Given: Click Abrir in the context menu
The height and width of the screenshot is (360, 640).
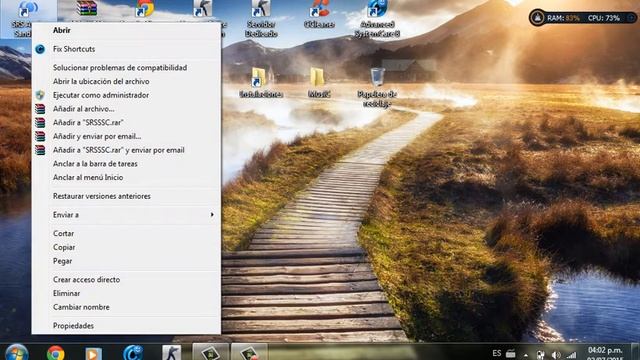Looking at the screenshot, I should point(126,30).
